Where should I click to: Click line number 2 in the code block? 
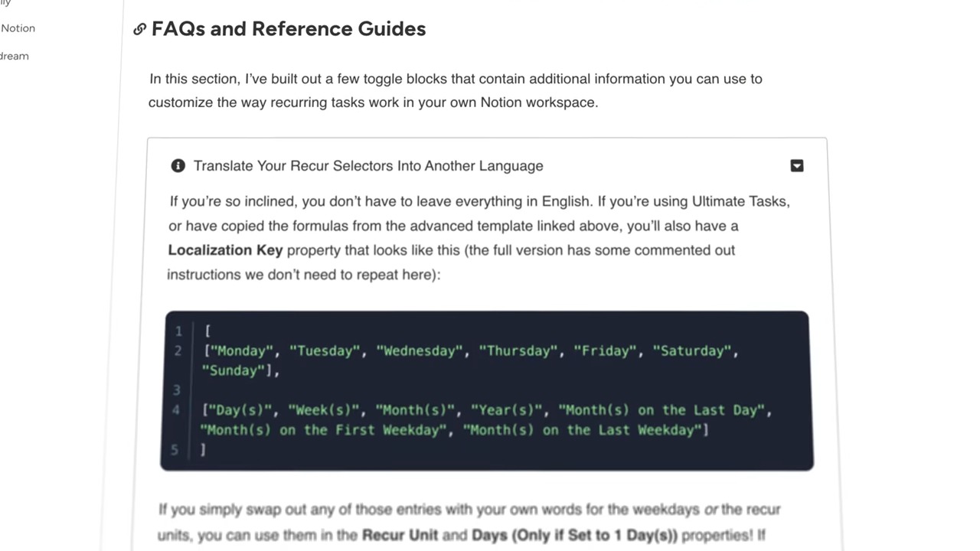[178, 350]
